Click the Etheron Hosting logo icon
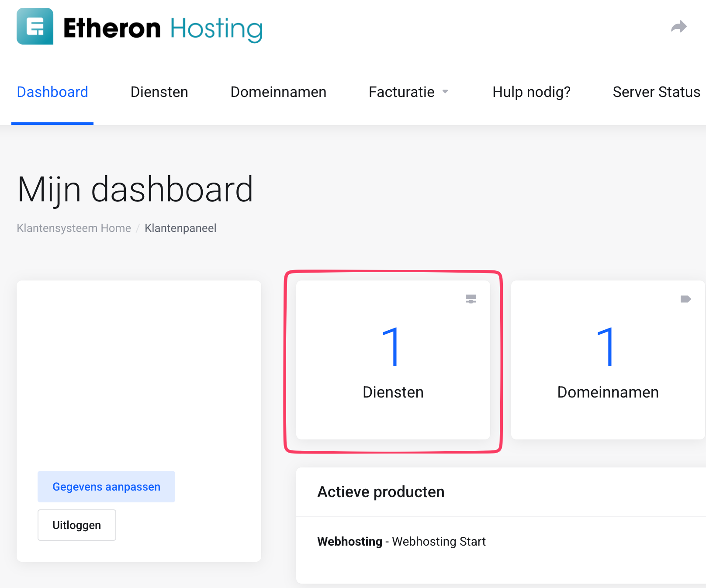The width and height of the screenshot is (706, 588). (x=35, y=26)
